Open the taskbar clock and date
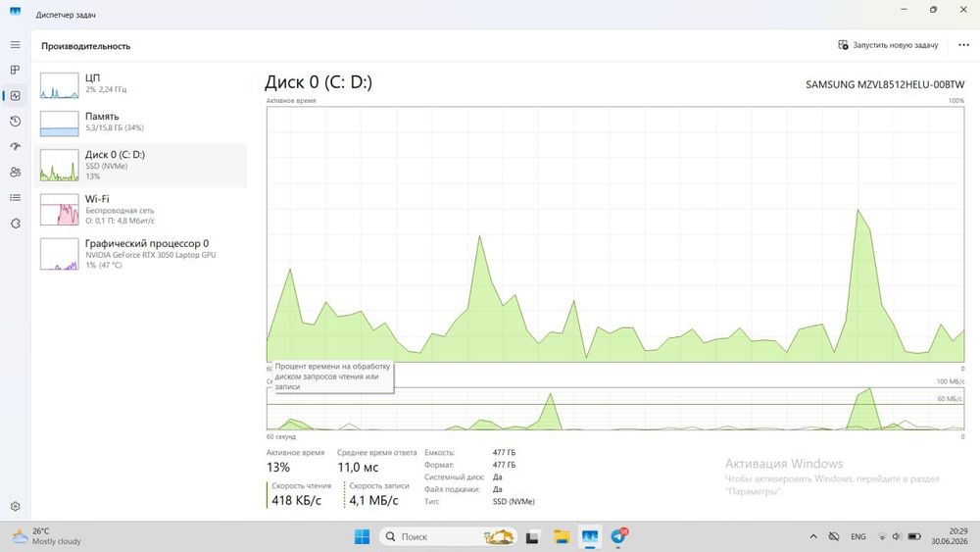 tap(949, 536)
